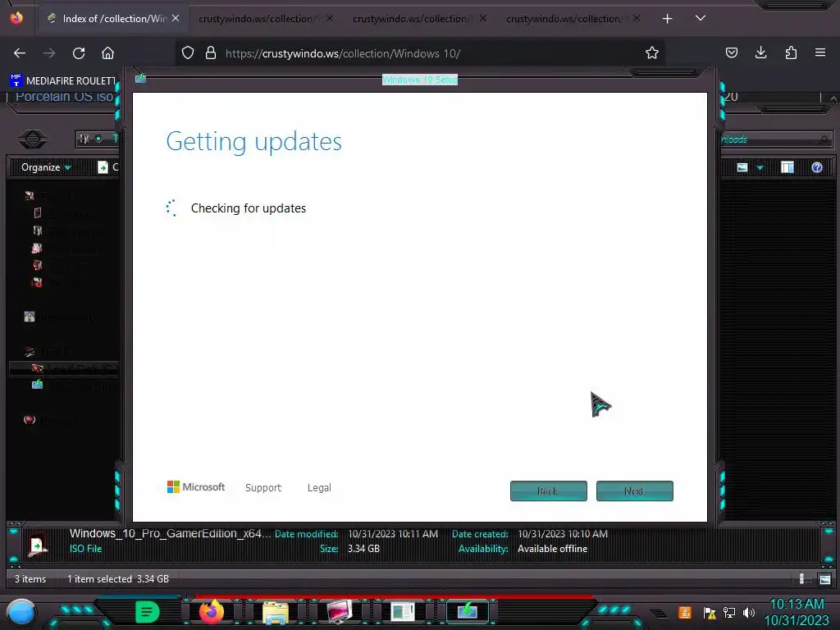The height and width of the screenshot is (630, 840).
Task: Switch to the fourth crustywindo.ws tab
Action: point(573,19)
